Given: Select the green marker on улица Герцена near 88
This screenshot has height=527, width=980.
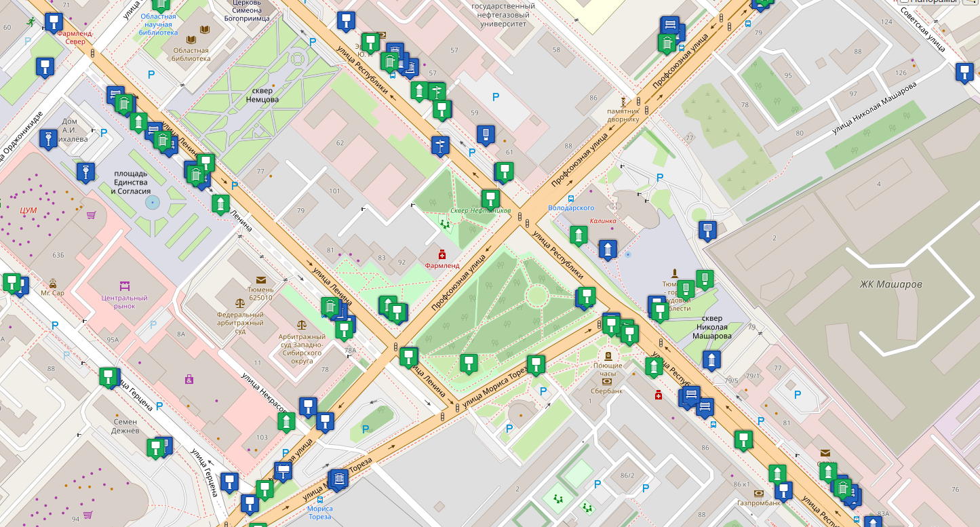Looking at the screenshot, I should pos(107,376).
